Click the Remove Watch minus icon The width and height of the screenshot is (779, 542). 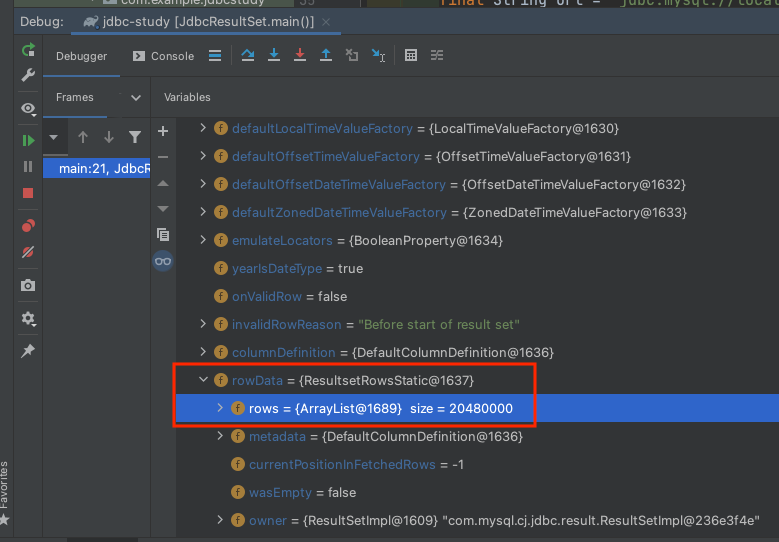(163, 157)
